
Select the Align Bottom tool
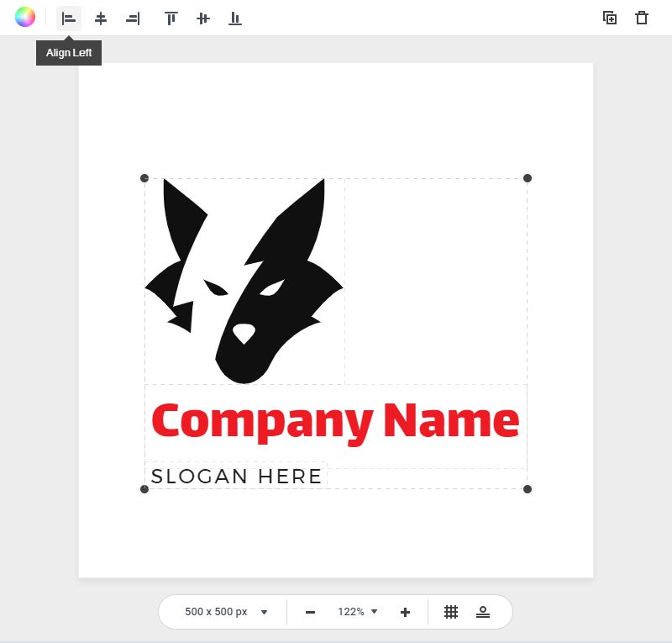click(235, 18)
